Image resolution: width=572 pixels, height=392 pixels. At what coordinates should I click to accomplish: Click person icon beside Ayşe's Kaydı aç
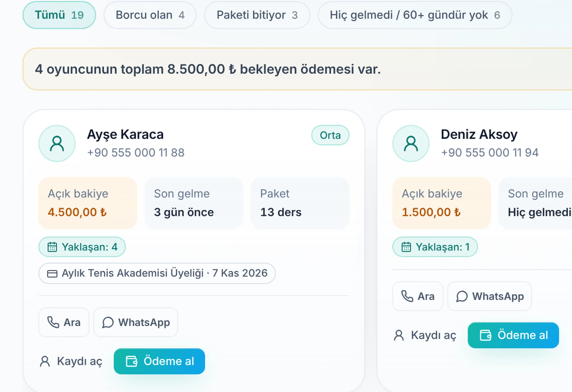(x=45, y=361)
